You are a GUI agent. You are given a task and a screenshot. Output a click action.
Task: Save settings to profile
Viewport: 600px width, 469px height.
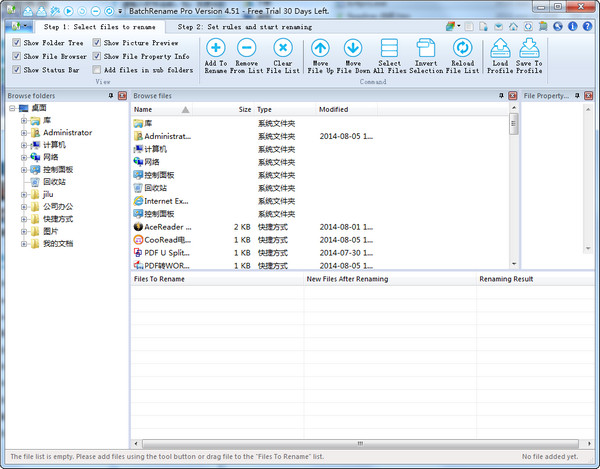point(529,48)
